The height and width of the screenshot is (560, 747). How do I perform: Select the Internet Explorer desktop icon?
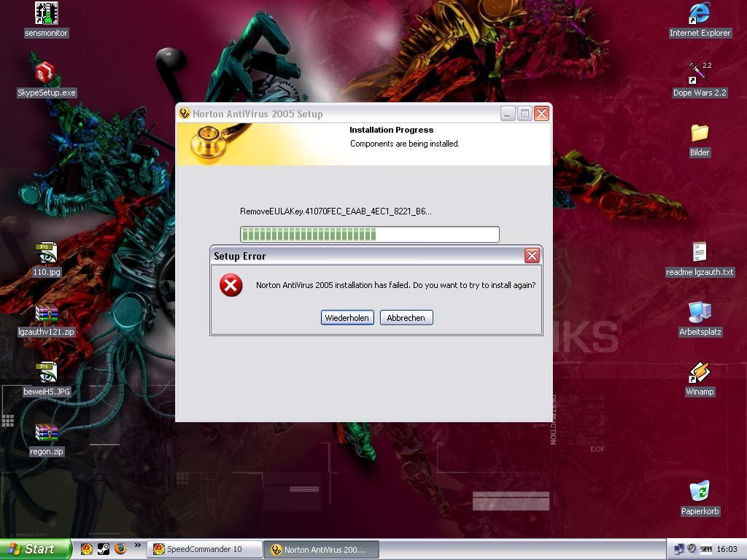point(700,20)
